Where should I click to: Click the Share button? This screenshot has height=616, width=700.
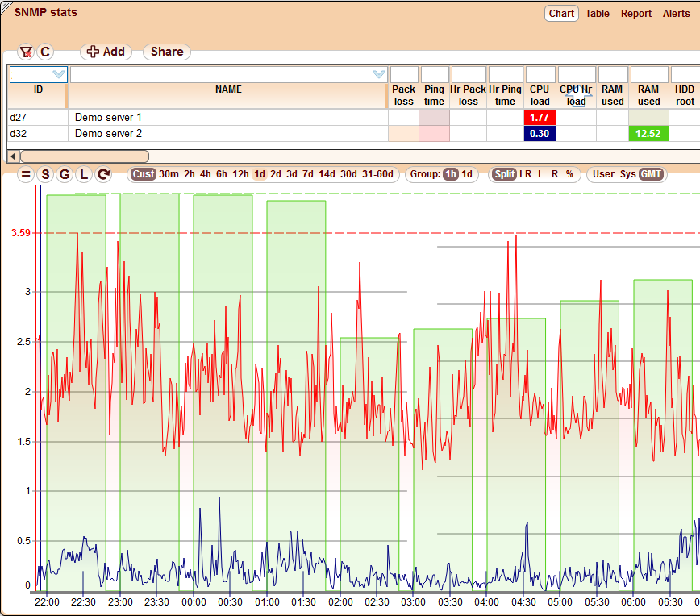tap(167, 52)
